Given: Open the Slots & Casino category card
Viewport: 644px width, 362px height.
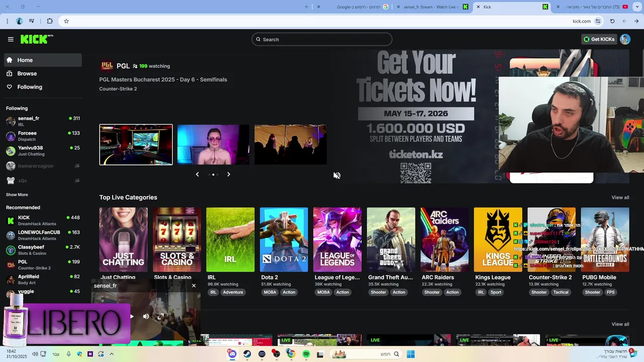Looking at the screenshot, I should click(177, 240).
